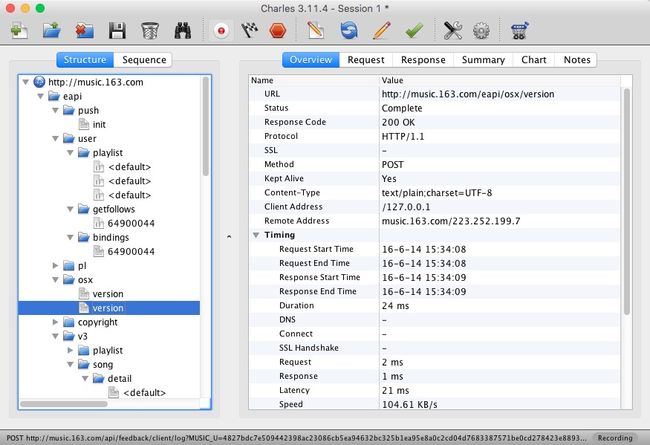This screenshot has height=445, width=650.
Task: Select the 64900044 request under bindings
Action: (x=131, y=251)
